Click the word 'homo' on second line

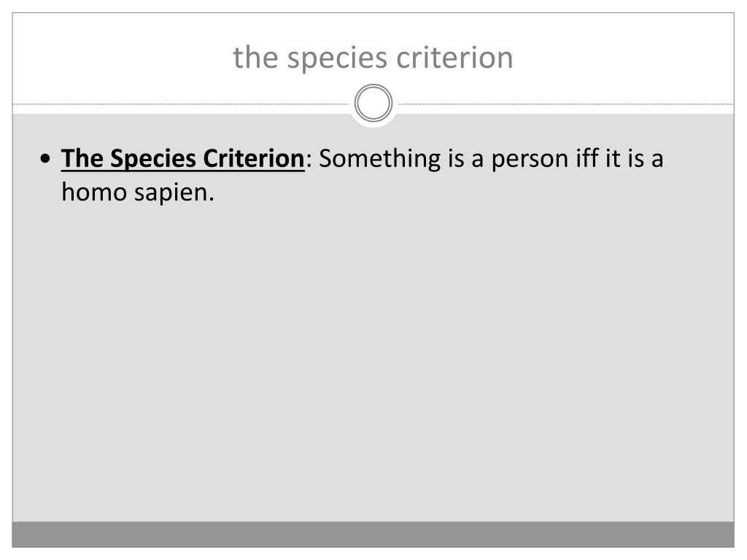click(94, 192)
